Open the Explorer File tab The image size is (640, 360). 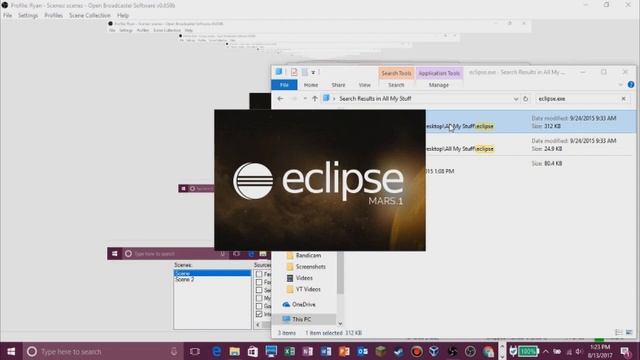coord(284,85)
